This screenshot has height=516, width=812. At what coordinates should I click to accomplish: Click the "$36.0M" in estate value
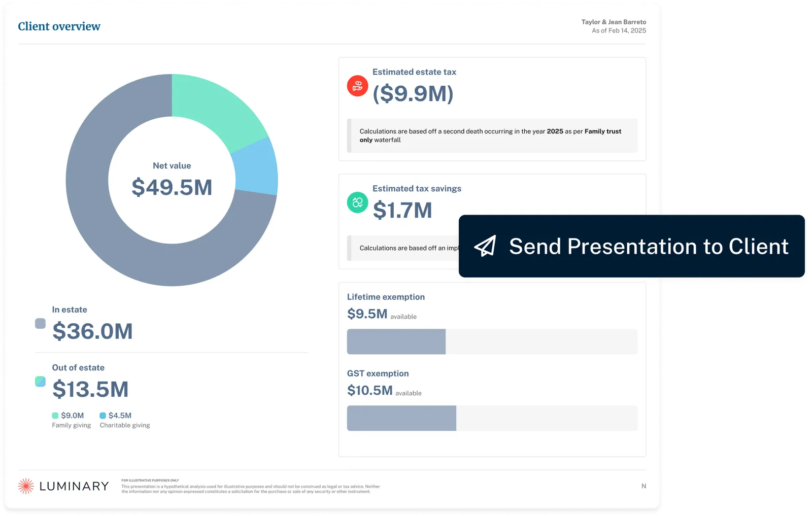(92, 331)
